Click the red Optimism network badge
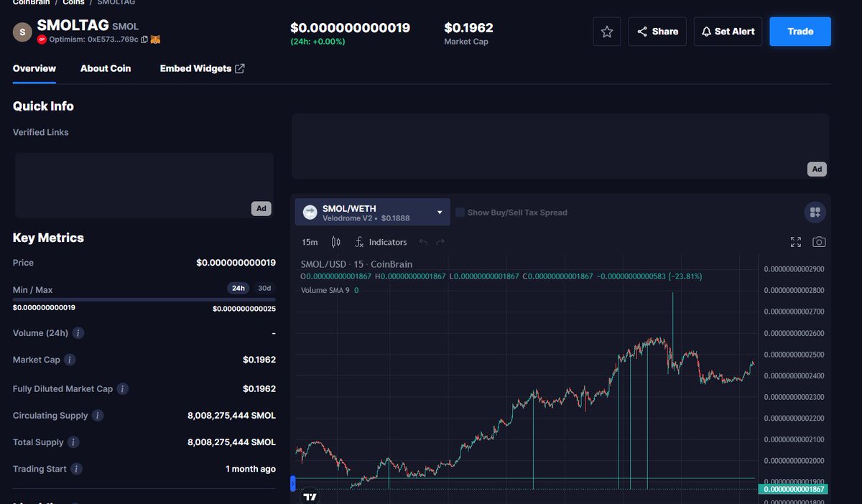 42,39
